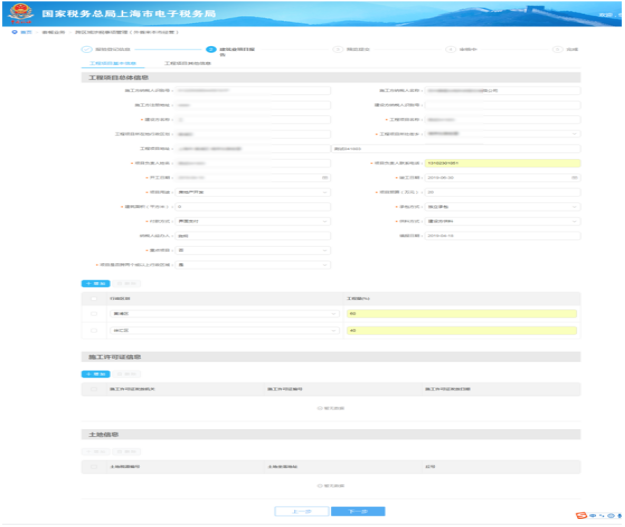Click the building area field showing 0
The height and width of the screenshot is (527, 625).
253,206
